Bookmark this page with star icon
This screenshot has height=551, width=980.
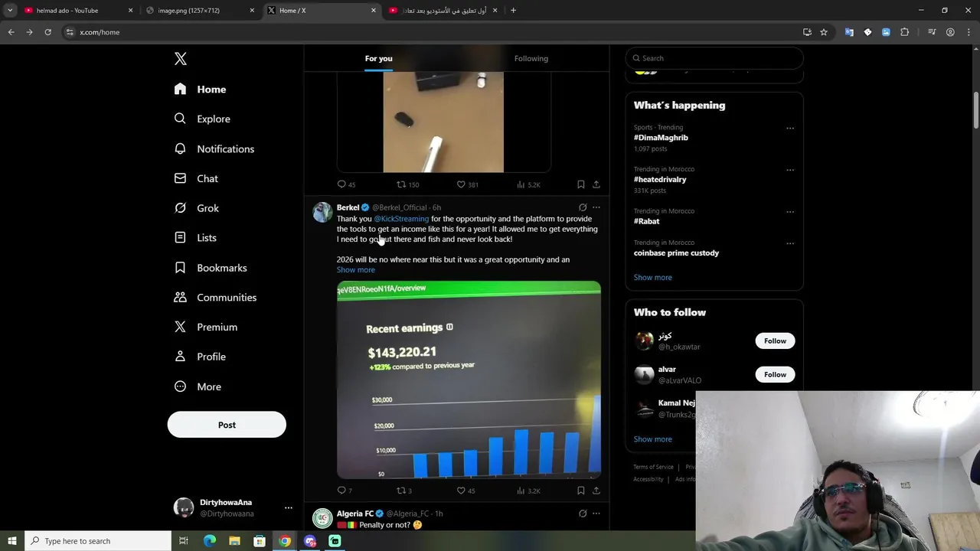[824, 32]
